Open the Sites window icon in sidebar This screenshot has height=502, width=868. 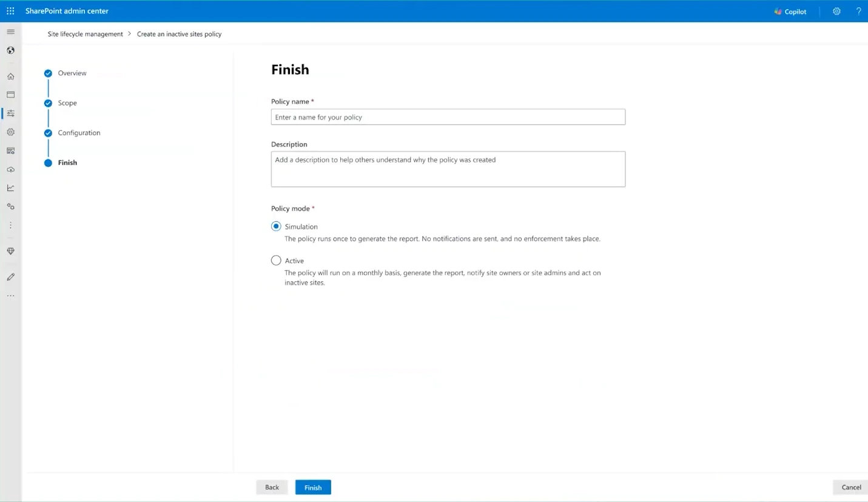tap(10, 95)
